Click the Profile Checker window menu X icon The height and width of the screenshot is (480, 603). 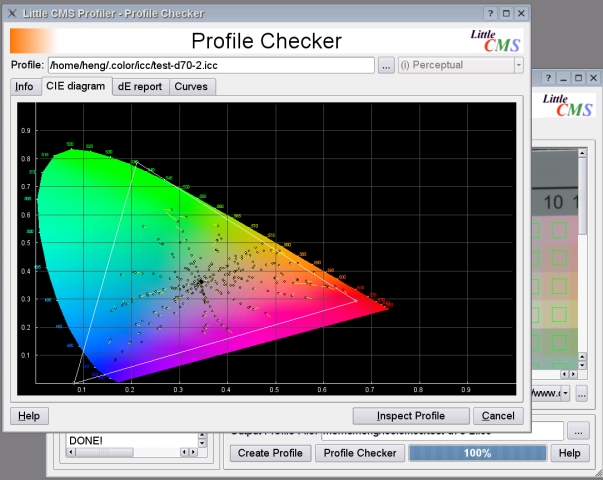12,13
